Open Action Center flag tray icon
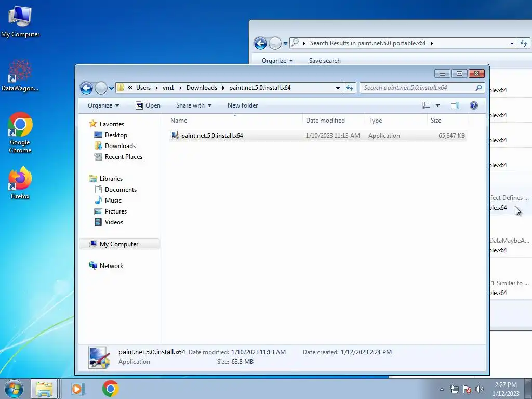 coord(467,389)
